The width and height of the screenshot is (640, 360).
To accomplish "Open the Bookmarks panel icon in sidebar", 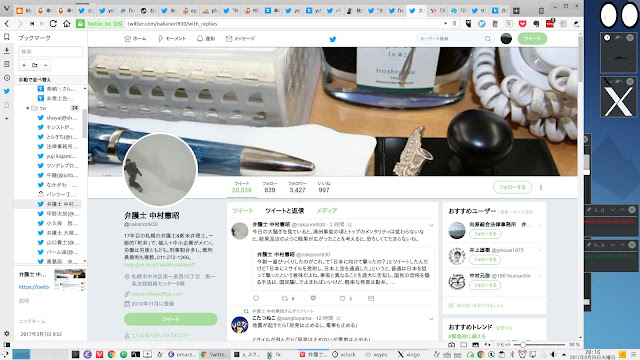I will click(x=7, y=37).
